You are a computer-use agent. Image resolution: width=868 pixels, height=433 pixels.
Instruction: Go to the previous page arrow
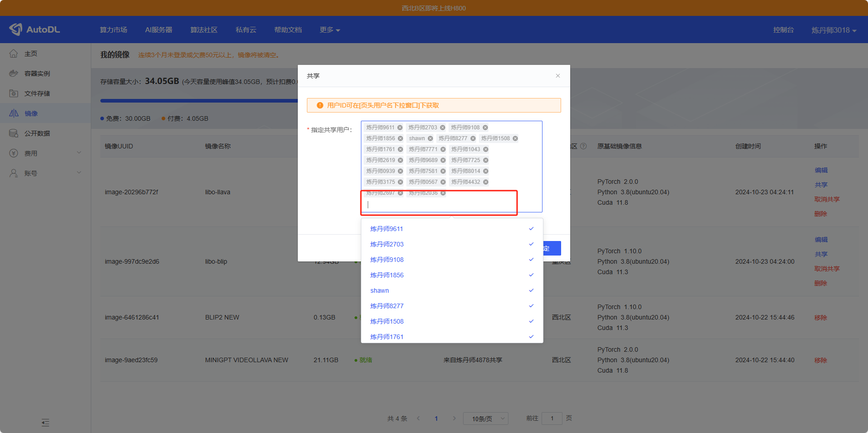[418, 418]
